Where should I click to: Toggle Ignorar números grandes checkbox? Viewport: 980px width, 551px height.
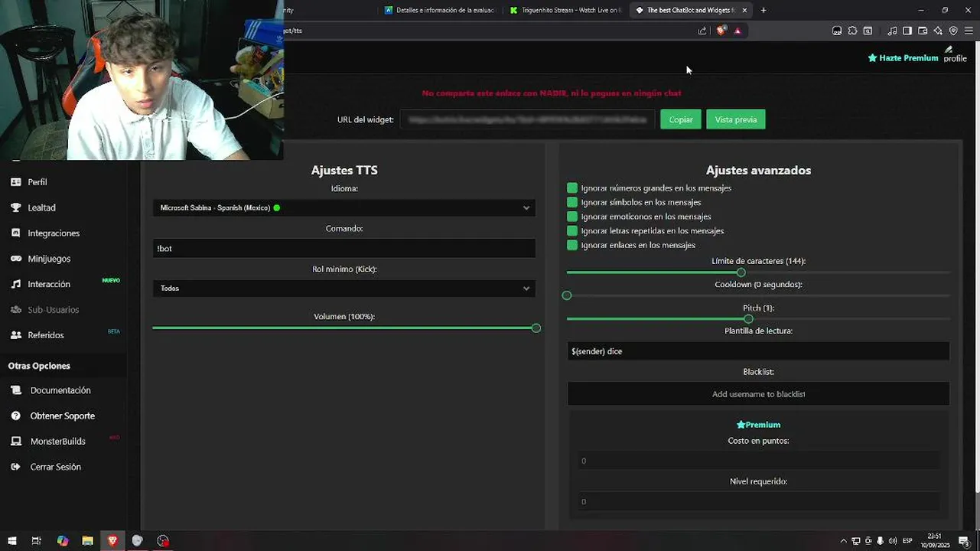(x=572, y=188)
